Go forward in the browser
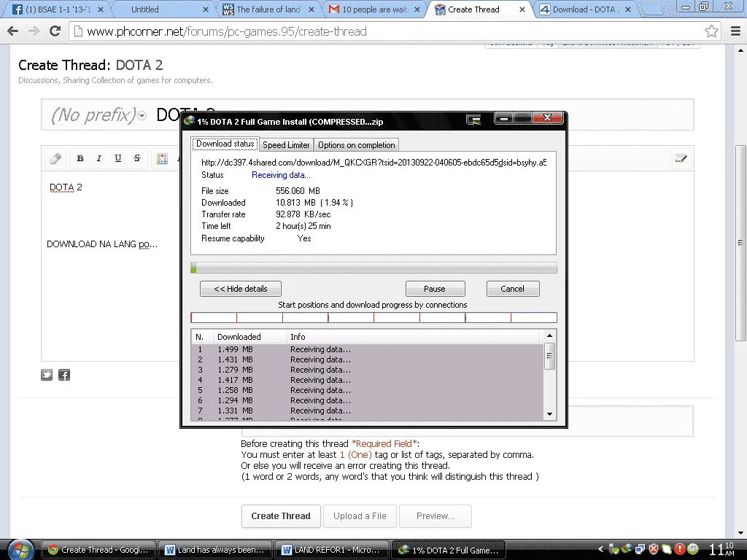The width and height of the screenshot is (747, 560). [x=34, y=31]
